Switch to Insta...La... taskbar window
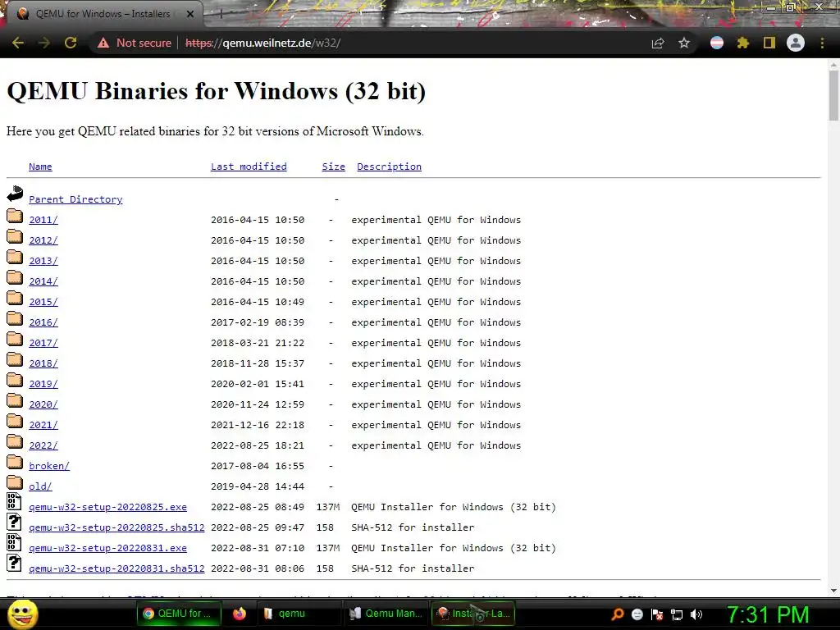 (x=473, y=614)
